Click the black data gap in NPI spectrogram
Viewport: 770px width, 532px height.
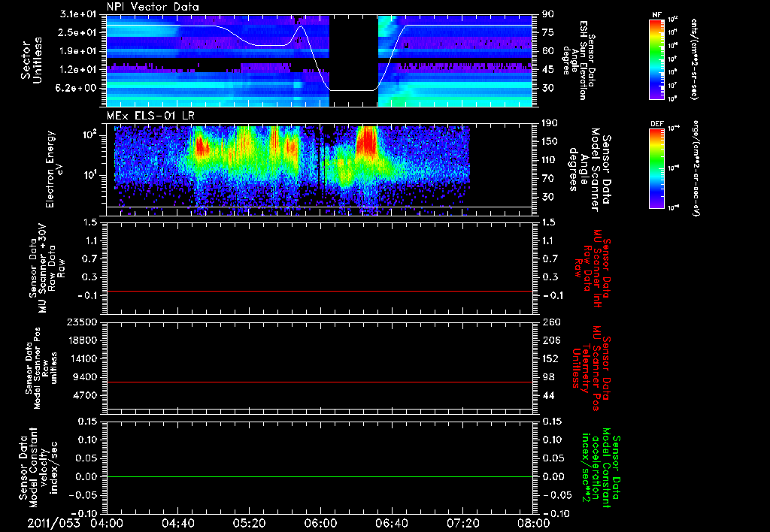353,60
